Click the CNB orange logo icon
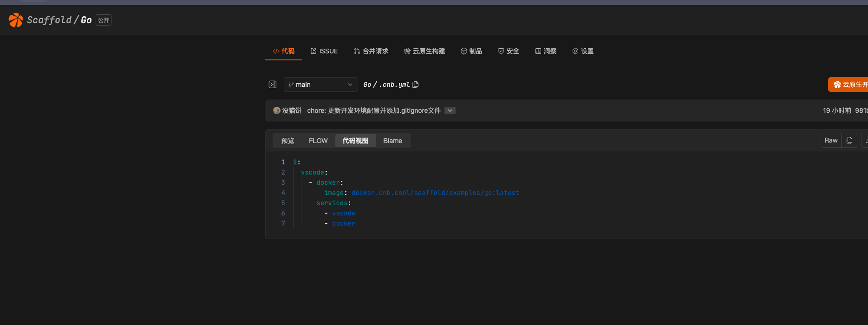Viewport: 868px width, 325px height. click(16, 20)
